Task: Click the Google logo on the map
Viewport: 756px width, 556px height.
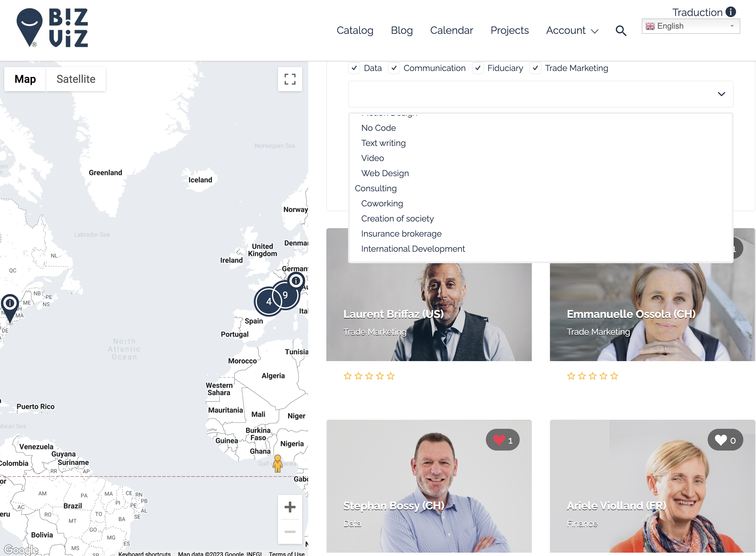Action: tap(21, 550)
